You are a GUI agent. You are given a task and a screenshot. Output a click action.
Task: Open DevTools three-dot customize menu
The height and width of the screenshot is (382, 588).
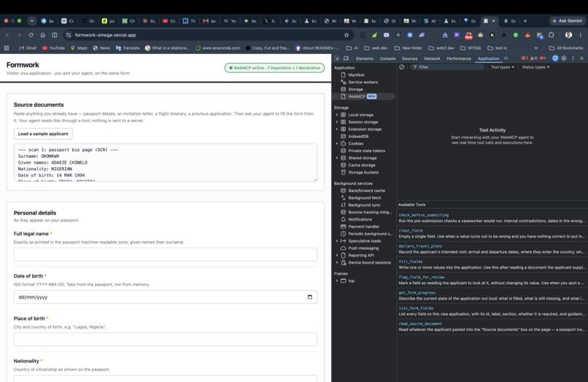573,58
